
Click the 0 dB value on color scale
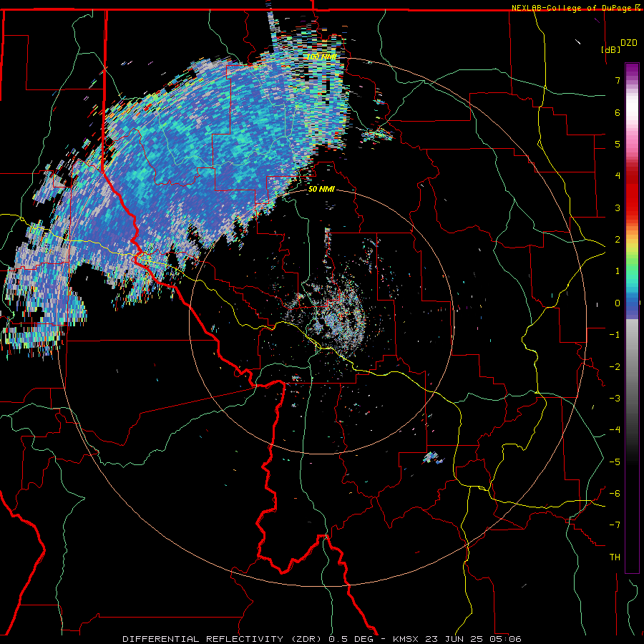click(618, 303)
